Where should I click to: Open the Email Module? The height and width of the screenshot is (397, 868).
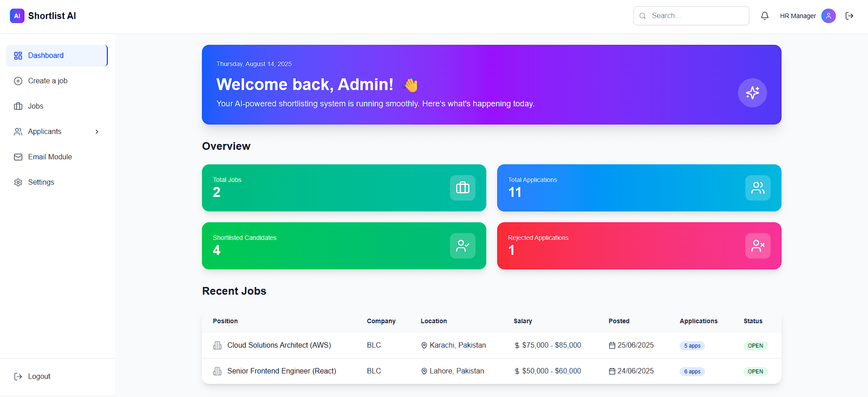(x=50, y=157)
